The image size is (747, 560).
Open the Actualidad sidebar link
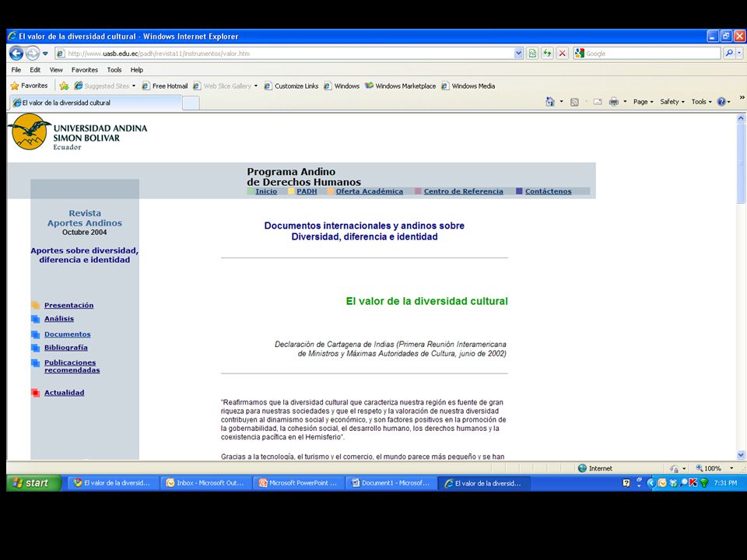point(65,393)
